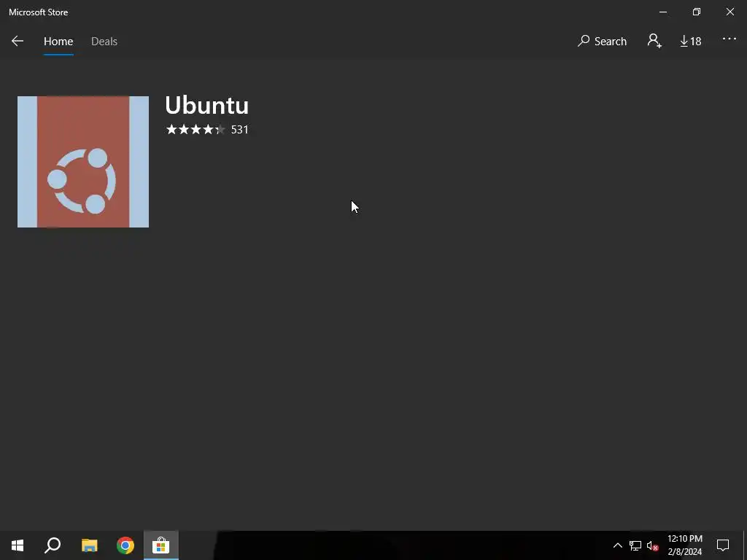Screen dimensions: 747x560
Task: Click the account sign-in icon
Action: pyautogui.click(x=654, y=41)
